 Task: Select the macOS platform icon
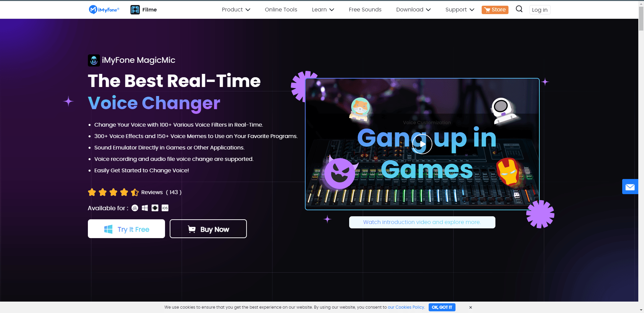coord(135,208)
